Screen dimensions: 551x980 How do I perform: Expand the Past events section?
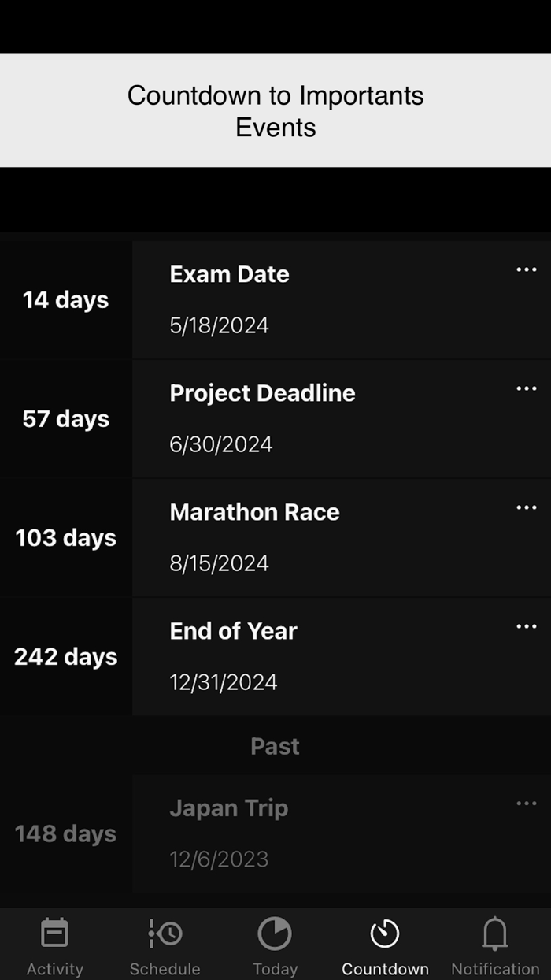click(x=274, y=746)
